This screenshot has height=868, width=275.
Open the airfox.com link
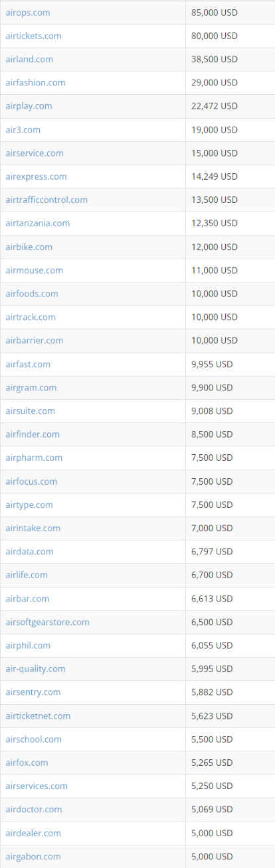[x=27, y=763]
